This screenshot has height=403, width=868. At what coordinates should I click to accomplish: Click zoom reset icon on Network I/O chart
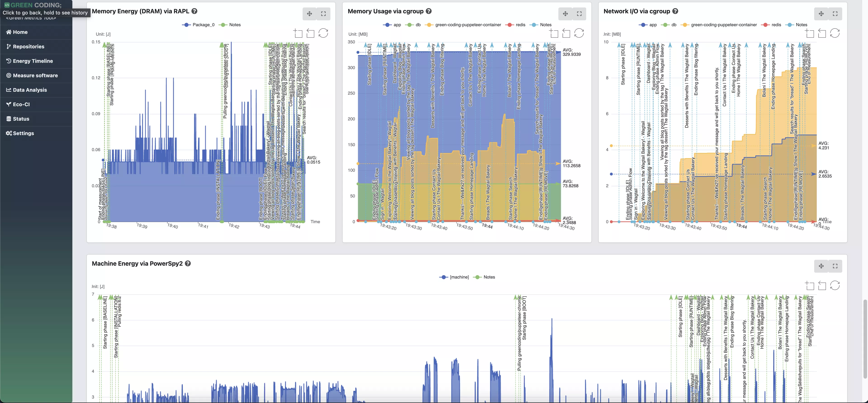point(822,33)
